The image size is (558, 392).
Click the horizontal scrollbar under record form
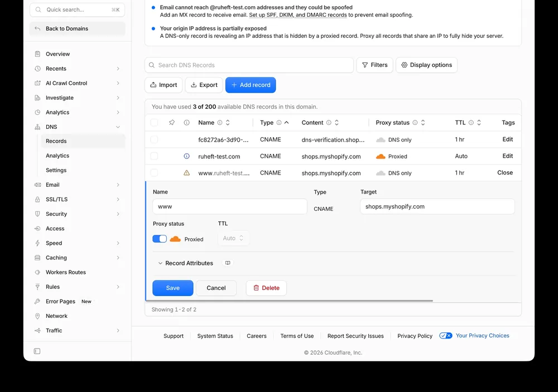pos(289,301)
